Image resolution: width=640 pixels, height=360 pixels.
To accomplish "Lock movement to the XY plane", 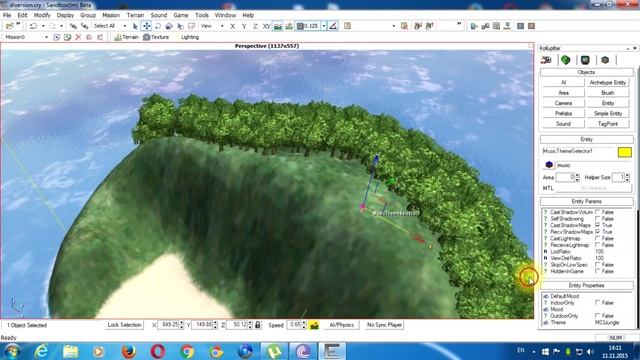I will tap(267, 26).
